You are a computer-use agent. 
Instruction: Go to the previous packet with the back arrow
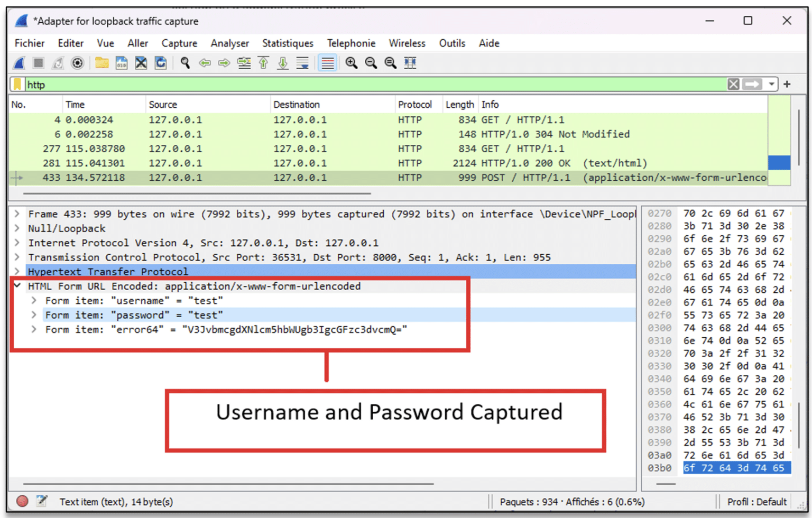coord(205,63)
